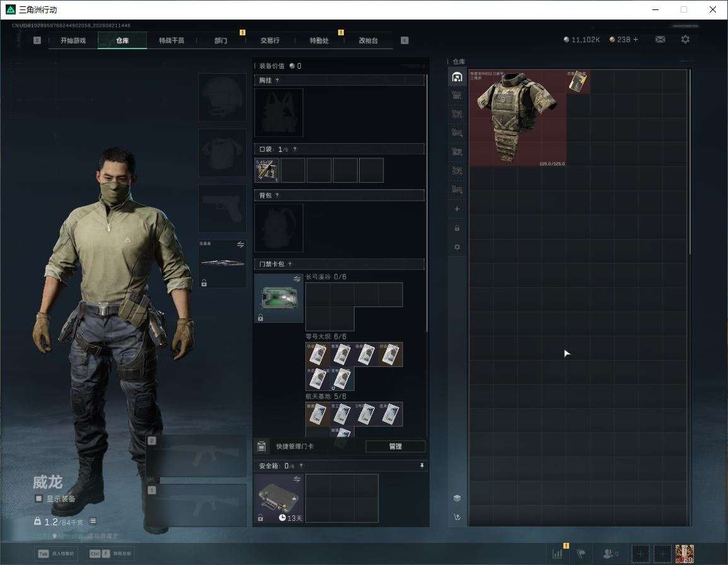Switch to the 特战干员 tab
Screen dimensions: 728x565
[172, 40]
